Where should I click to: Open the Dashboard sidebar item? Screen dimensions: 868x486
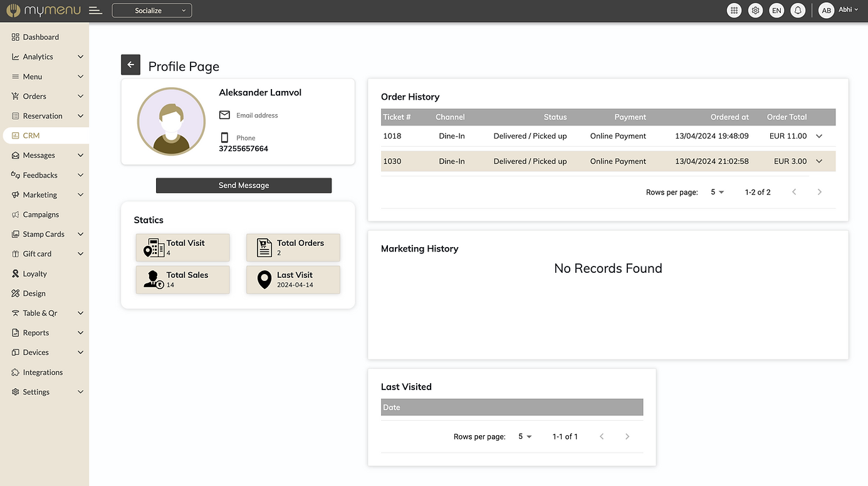pos(41,37)
